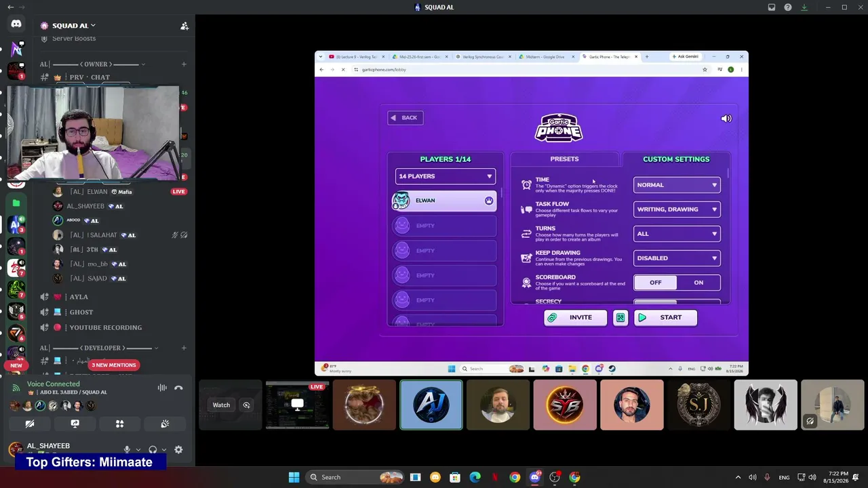Screen dimensions: 868x488
Task: Start the Gartic Phone game
Action: (x=665, y=317)
